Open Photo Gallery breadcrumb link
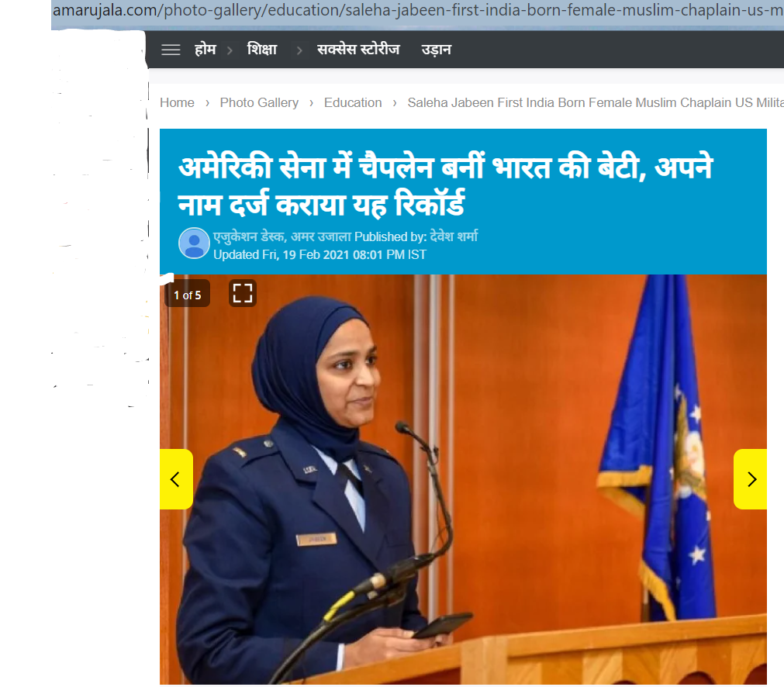Image resolution: width=784 pixels, height=687 pixels. (x=259, y=103)
